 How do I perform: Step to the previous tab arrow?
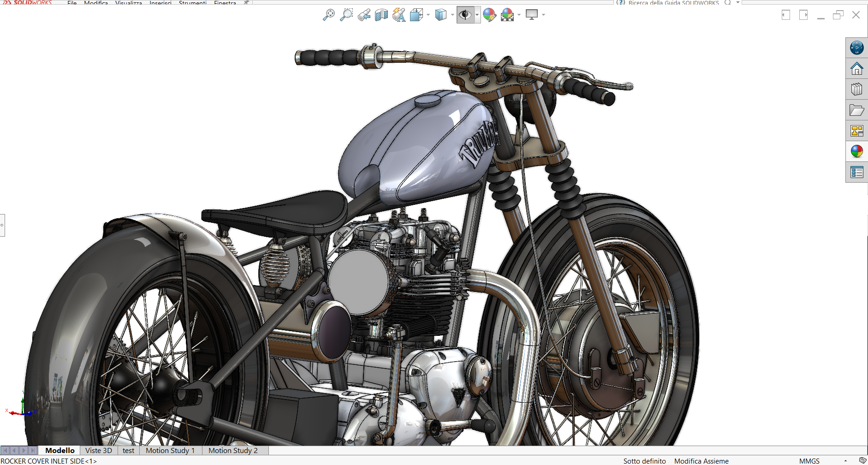[14, 451]
